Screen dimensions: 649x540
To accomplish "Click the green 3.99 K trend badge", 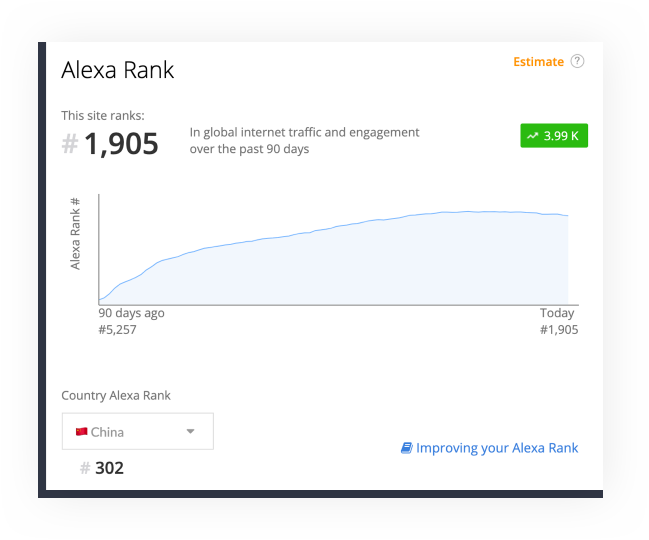I will click(554, 135).
